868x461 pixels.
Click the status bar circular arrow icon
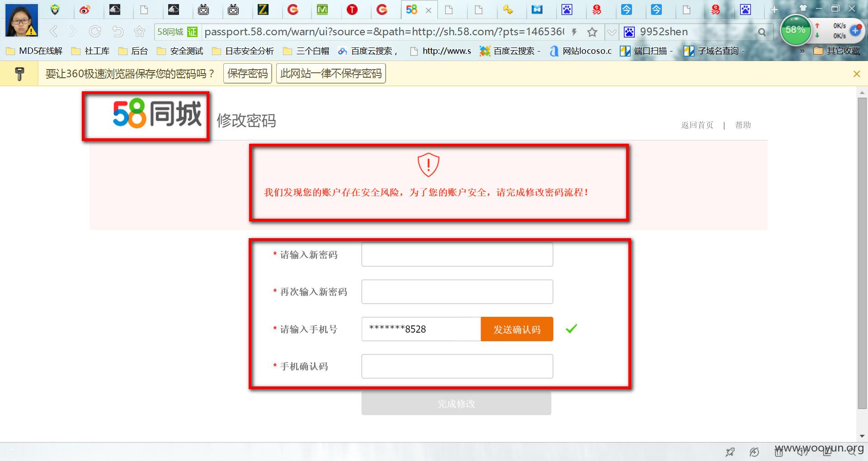[x=754, y=452]
